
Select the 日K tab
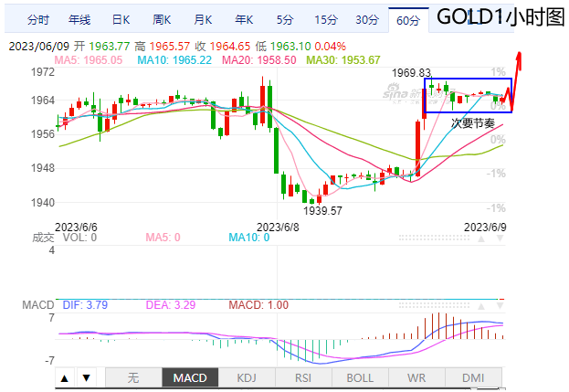[121, 19]
